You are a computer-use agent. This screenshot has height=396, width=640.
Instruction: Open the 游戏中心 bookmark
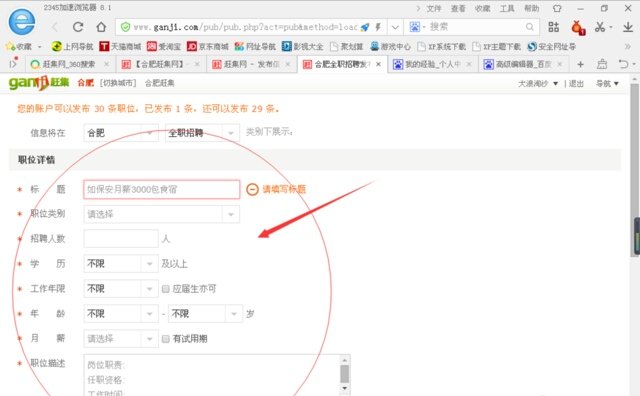pyautogui.click(x=390, y=47)
